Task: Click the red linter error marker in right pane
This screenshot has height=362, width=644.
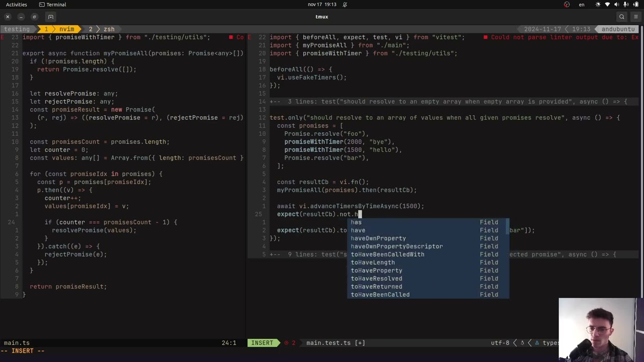Action: coord(485,37)
